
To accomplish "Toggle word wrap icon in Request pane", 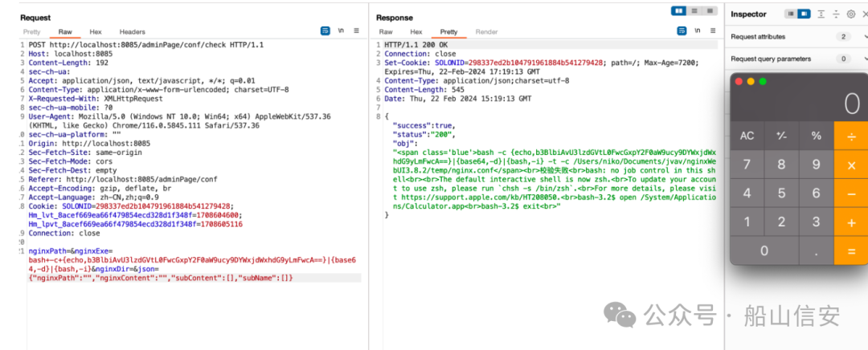I will click(325, 31).
